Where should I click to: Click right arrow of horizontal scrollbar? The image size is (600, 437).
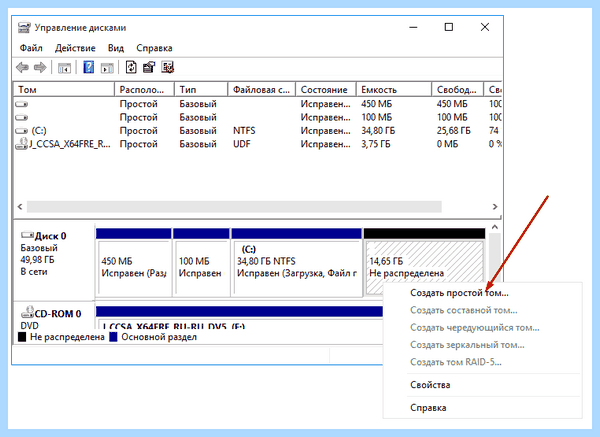click(495, 207)
